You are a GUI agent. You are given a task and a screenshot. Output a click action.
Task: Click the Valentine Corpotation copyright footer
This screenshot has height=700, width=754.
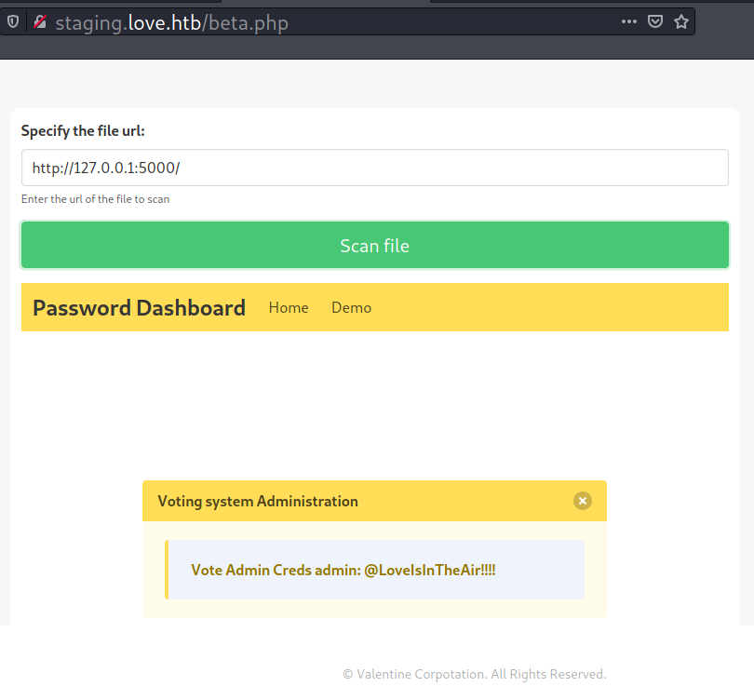click(x=474, y=674)
